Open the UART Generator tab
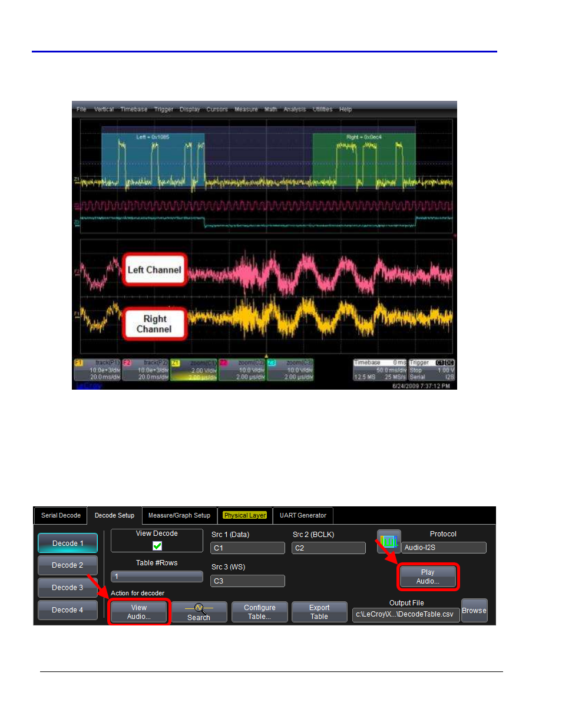The image size is (562, 728). (303, 516)
